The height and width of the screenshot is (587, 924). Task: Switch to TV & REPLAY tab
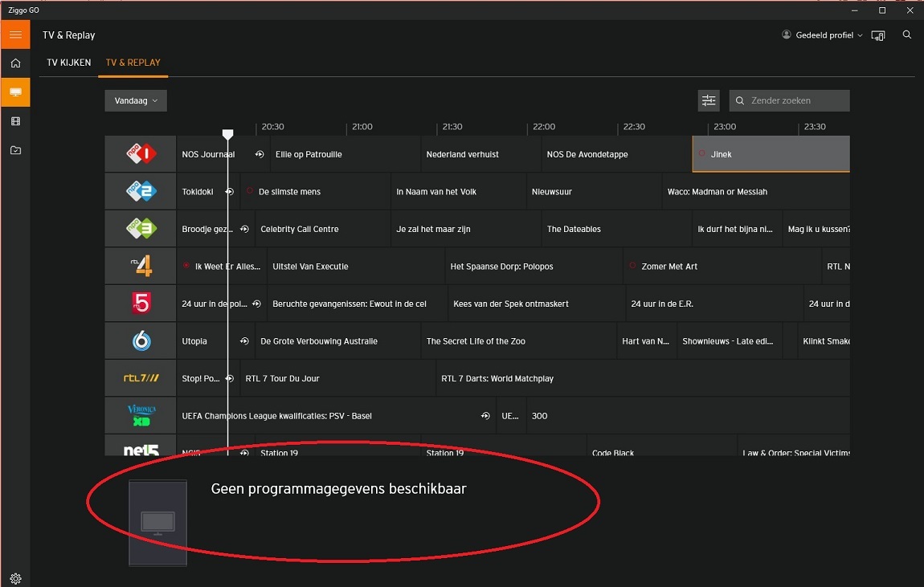(x=133, y=63)
